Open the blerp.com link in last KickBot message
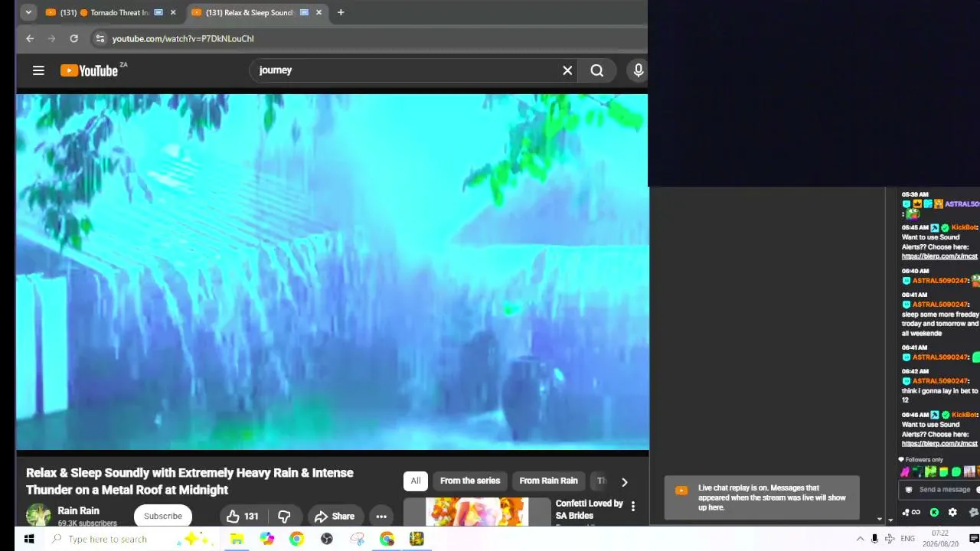The height and width of the screenshot is (551, 980). click(x=939, y=444)
